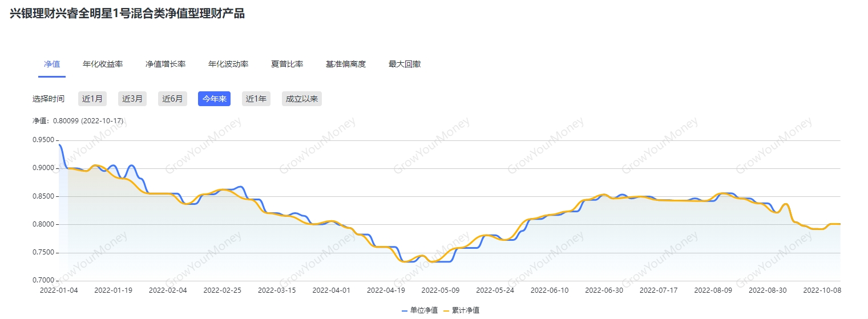Click the 2022-01-04 x-axis date label
The image size is (868, 319).
(x=59, y=290)
